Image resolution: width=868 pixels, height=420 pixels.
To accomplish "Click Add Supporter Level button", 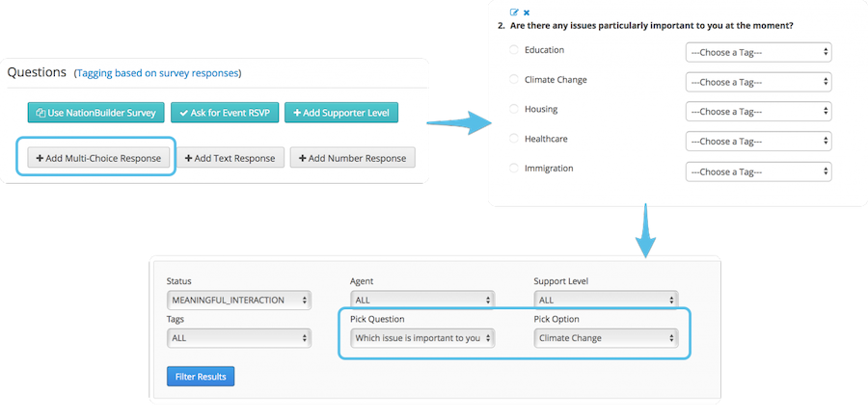I will (x=341, y=113).
